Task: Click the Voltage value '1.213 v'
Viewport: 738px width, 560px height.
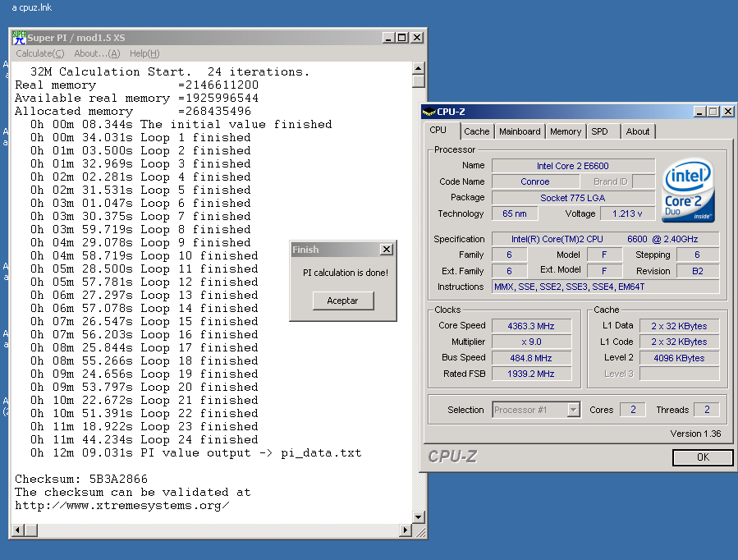Action: [627, 213]
